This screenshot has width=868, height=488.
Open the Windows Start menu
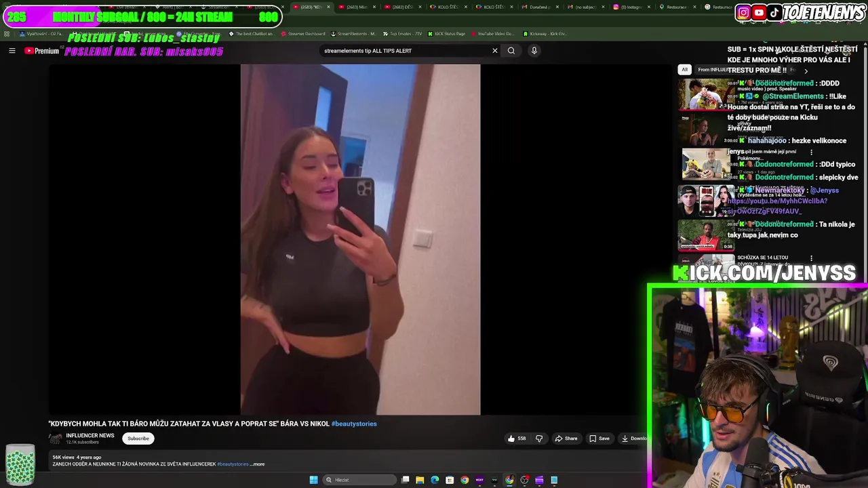(313, 480)
